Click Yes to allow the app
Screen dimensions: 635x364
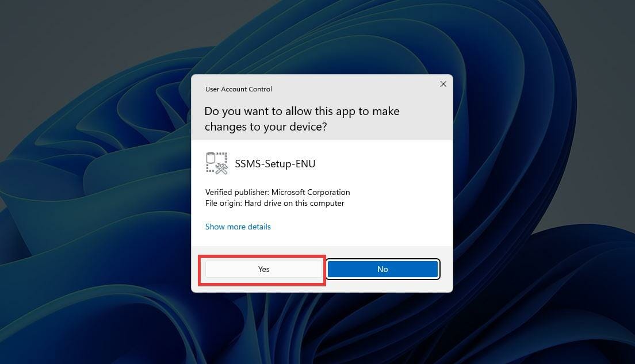pos(263,269)
